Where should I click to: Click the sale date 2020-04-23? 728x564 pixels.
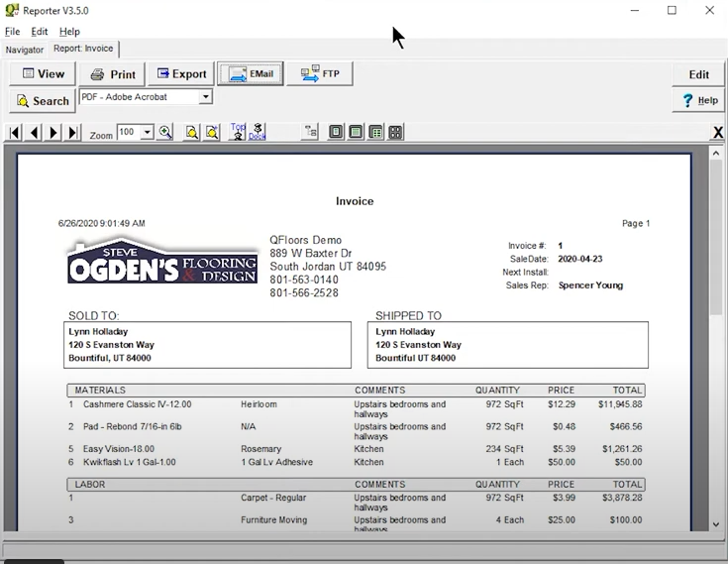tap(579, 259)
